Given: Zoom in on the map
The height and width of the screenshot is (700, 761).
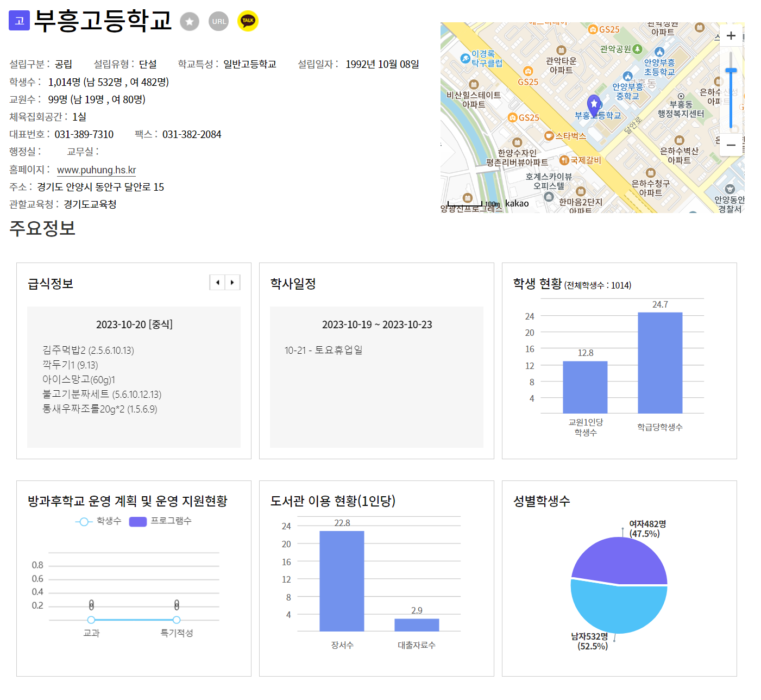Looking at the screenshot, I should (x=731, y=36).
